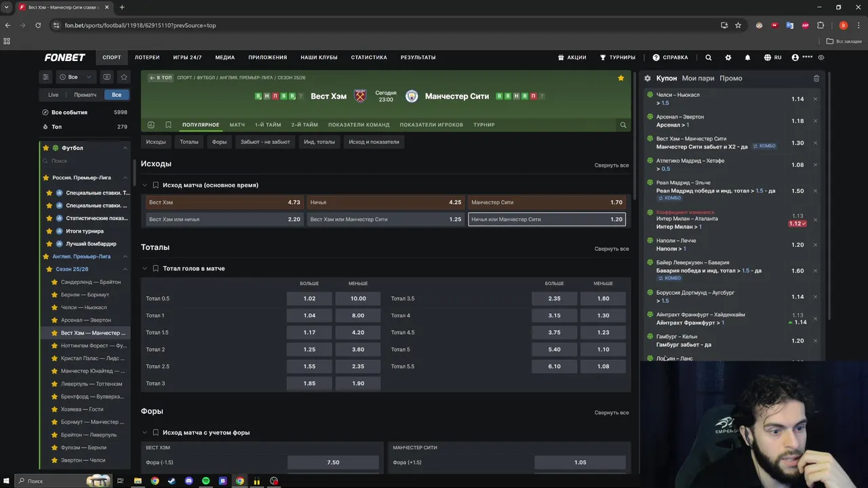The image size is (868, 488).
Task: Open Игры 24/7 menu
Action: coord(187,58)
